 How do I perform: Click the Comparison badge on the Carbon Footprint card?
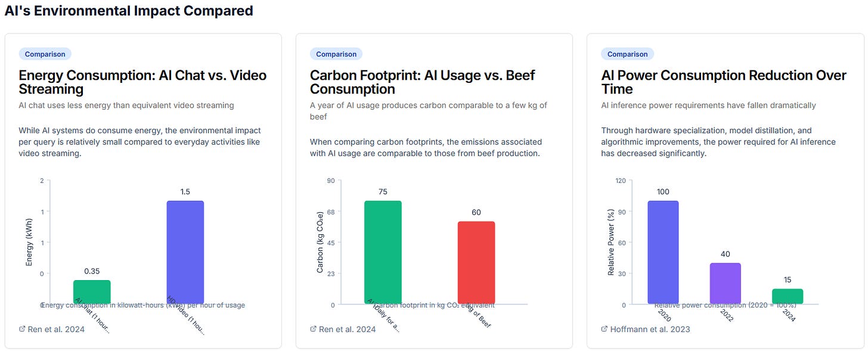336,54
